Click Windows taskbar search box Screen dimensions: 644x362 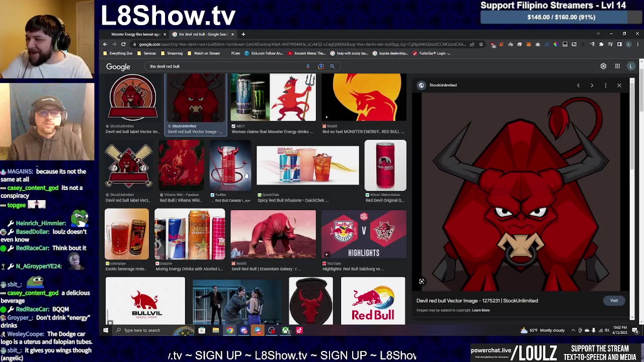(x=153, y=330)
